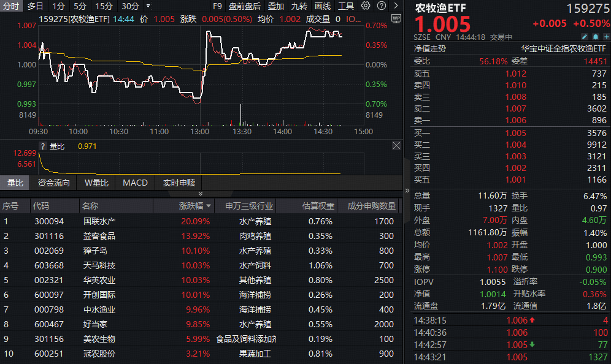Toggle 盘前盘后 pre/post market display

[244, 6]
